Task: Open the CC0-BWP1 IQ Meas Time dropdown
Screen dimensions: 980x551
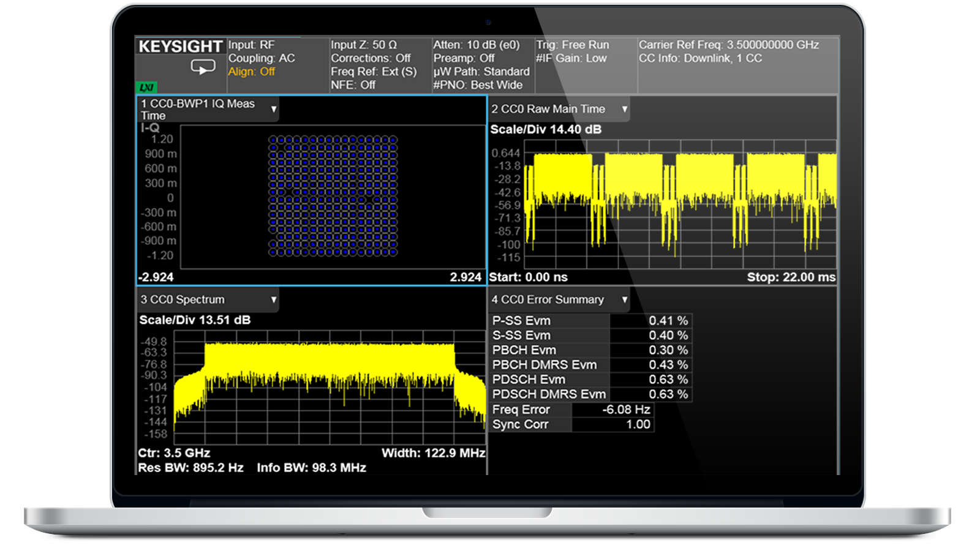Action: pos(273,110)
